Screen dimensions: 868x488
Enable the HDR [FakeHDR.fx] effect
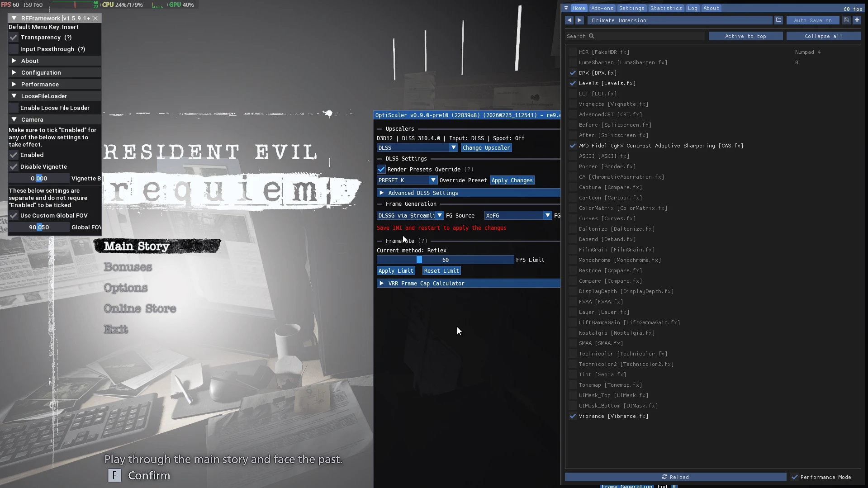click(x=573, y=52)
